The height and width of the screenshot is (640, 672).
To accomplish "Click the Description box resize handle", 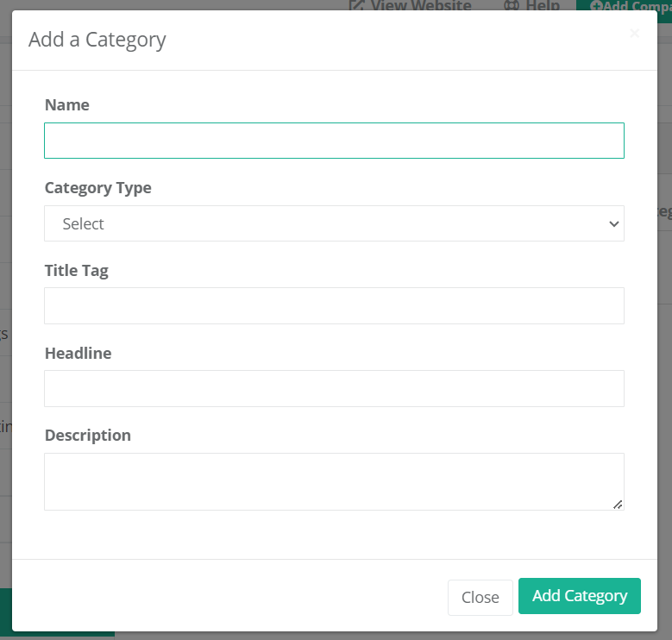I will point(618,504).
